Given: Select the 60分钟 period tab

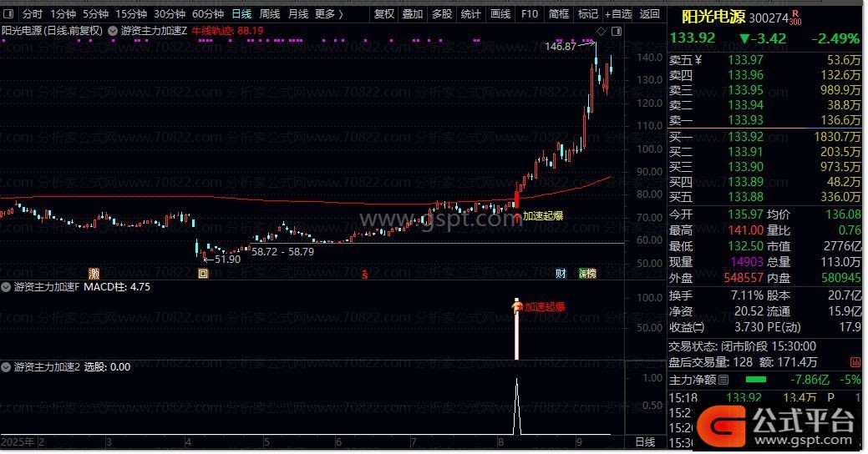Looking at the screenshot, I should pyautogui.click(x=207, y=14).
